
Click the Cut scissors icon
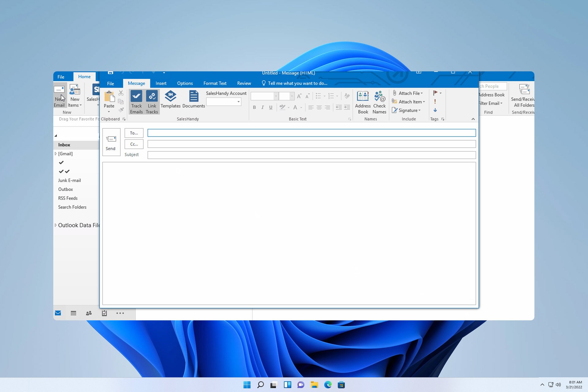[x=121, y=93]
